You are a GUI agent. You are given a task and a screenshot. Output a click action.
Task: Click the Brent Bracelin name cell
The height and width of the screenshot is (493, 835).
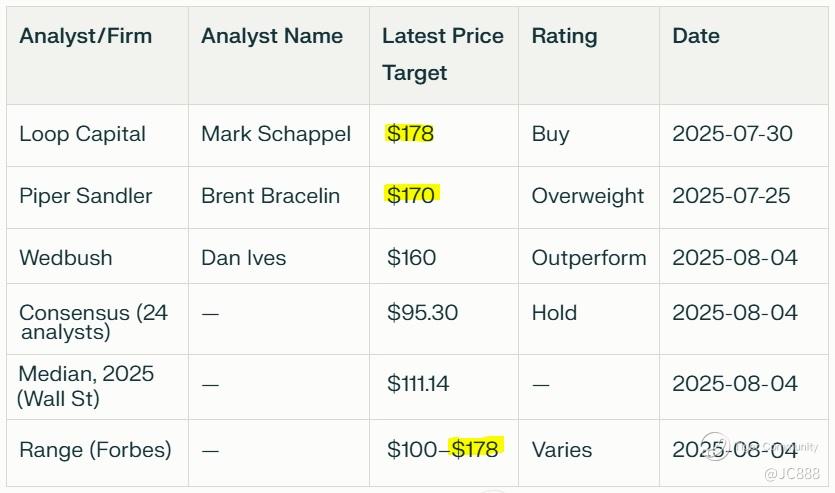(270, 196)
